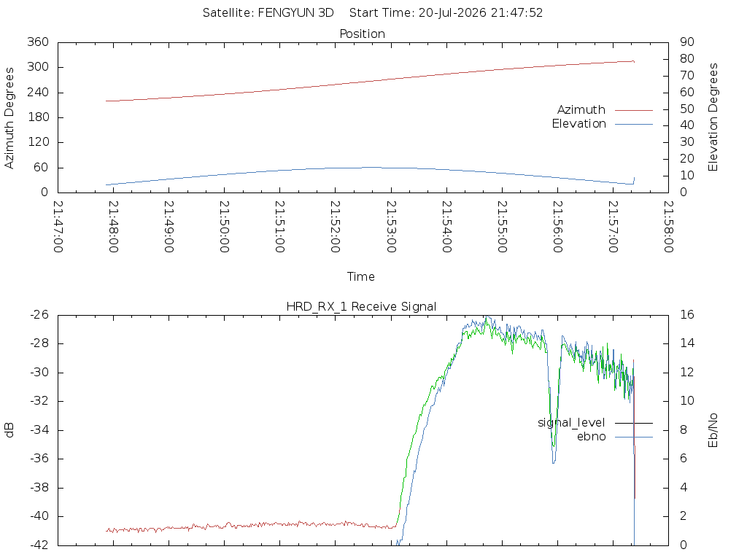Click the -36 dB axis value

(39, 459)
